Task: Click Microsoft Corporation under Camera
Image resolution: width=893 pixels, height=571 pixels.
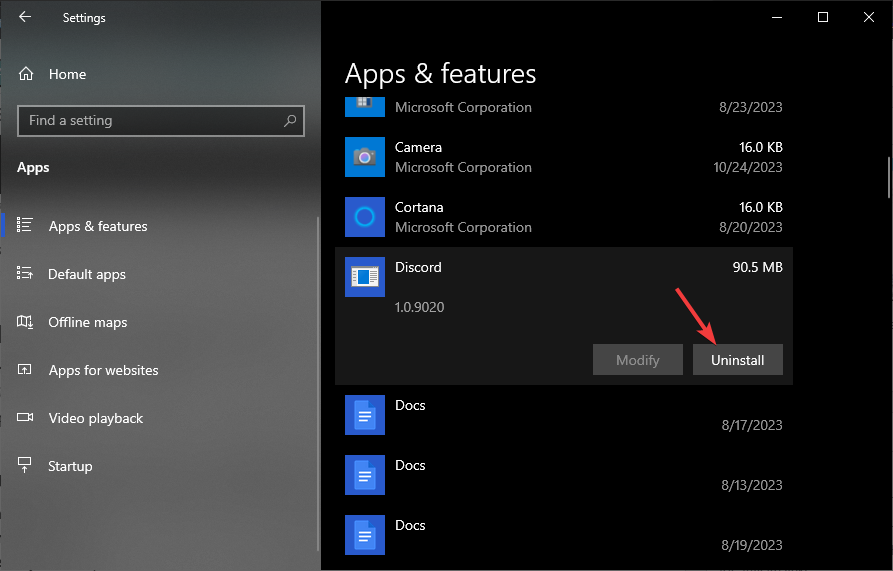Action: pos(464,167)
